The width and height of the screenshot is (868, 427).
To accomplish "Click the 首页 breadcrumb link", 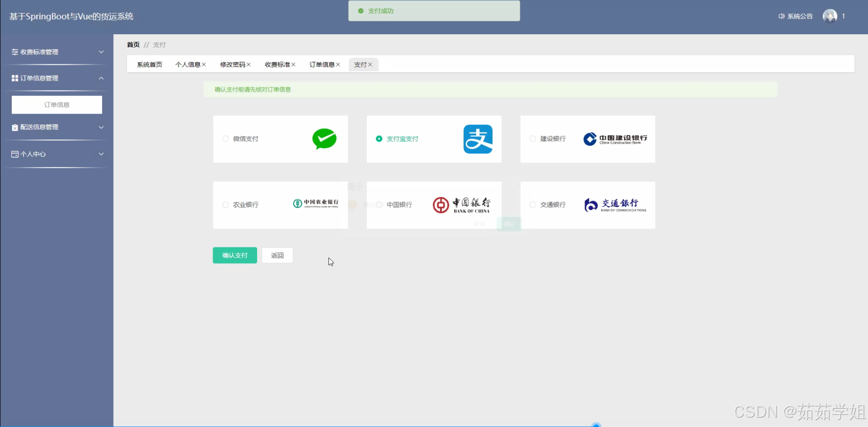I will point(133,45).
